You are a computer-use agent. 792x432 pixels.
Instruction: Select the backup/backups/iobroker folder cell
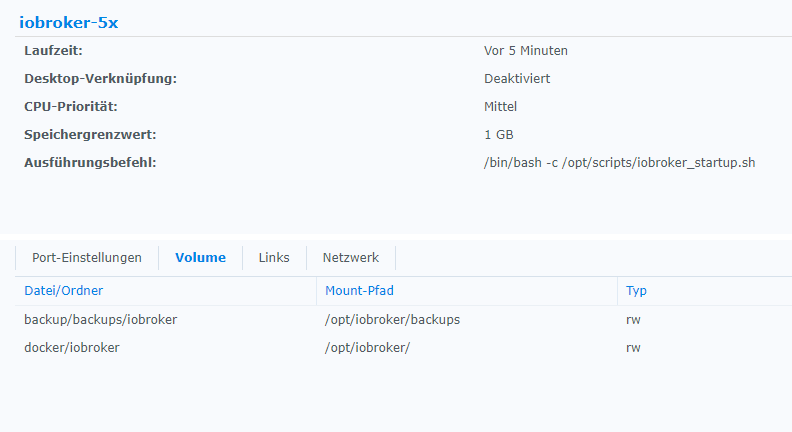[x=101, y=320]
